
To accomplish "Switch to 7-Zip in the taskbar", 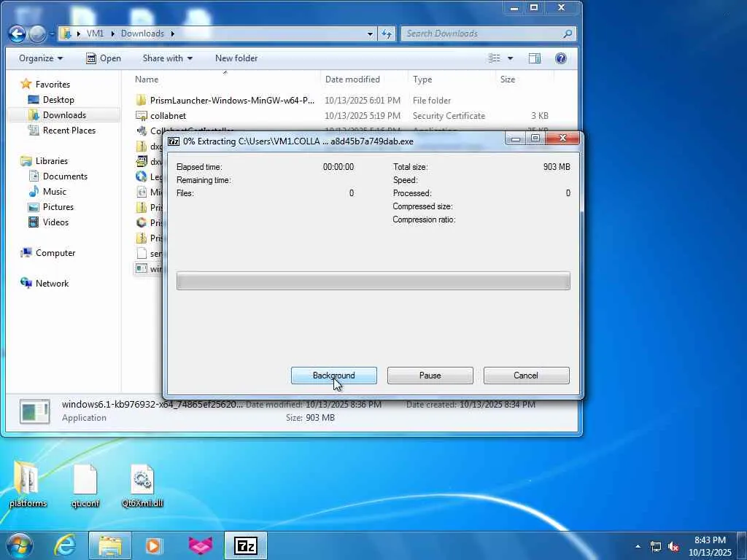I will coord(246,545).
